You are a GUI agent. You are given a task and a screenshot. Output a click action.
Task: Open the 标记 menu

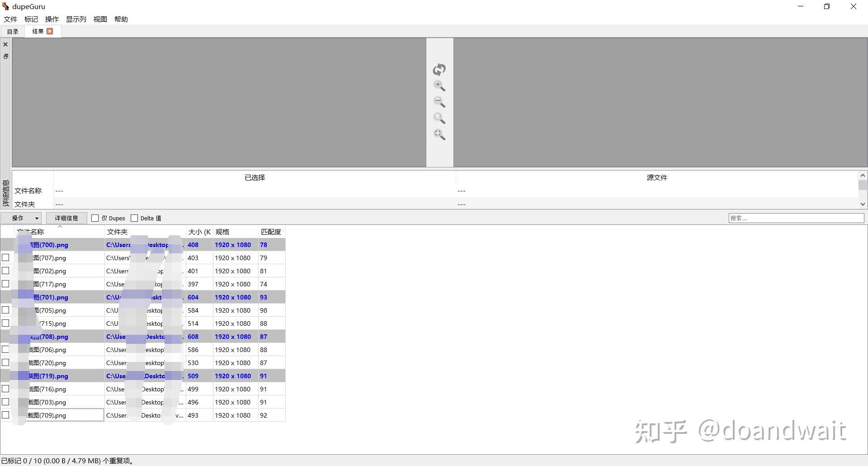pyautogui.click(x=31, y=19)
